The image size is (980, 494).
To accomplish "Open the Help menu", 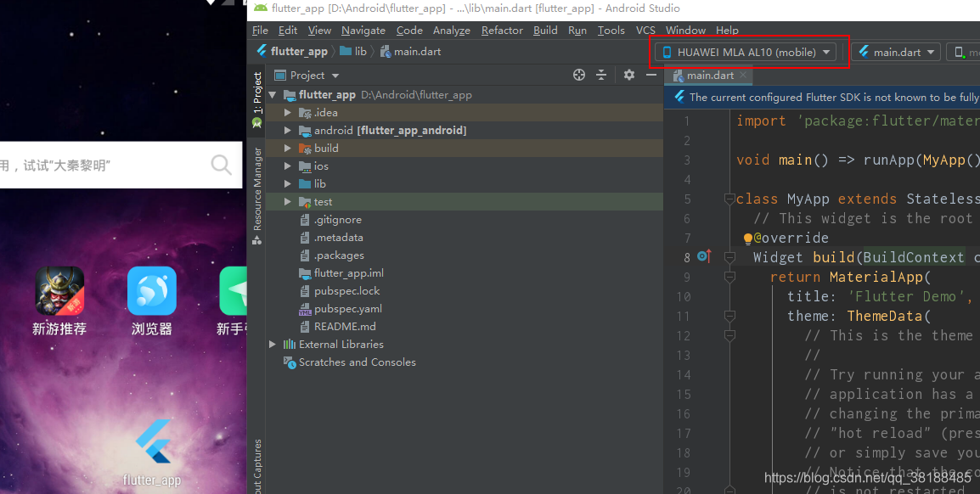I will point(727,30).
